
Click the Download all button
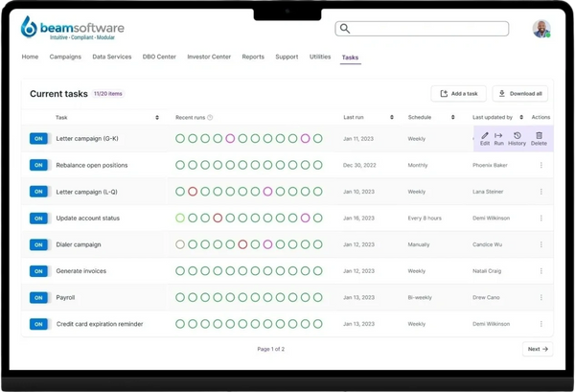pyautogui.click(x=519, y=94)
